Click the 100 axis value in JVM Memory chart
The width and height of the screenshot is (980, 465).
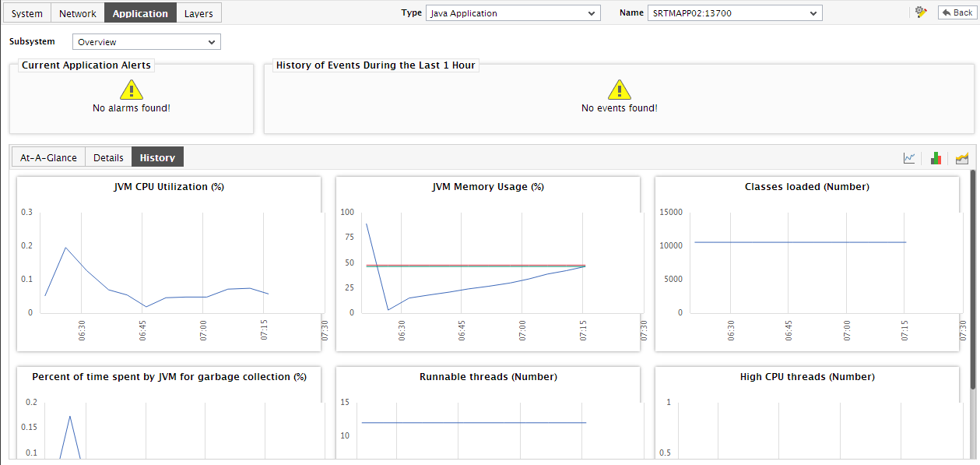coord(347,212)
